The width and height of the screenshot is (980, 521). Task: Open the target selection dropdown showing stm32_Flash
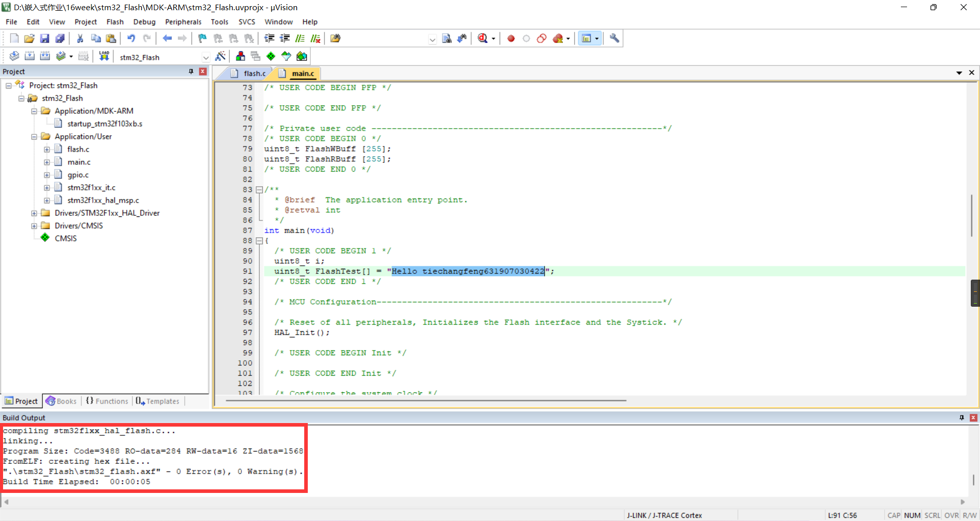pyautogui.click(x=206, y=57)
